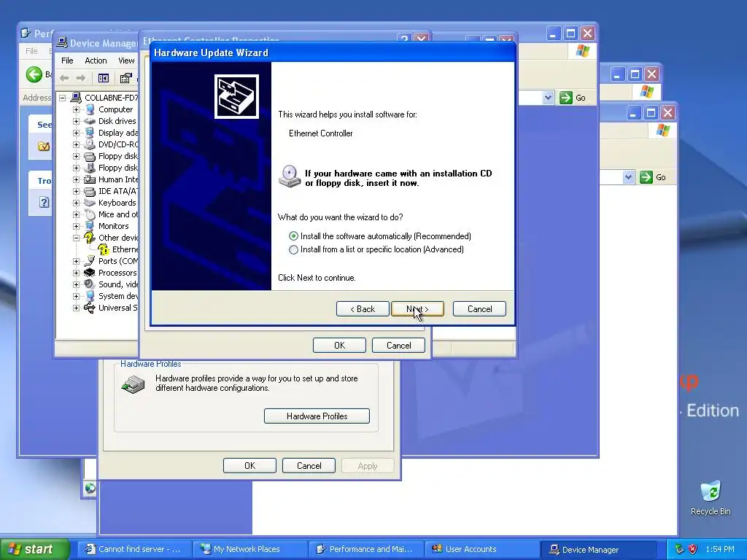Click the green Back arrow in Performance window
The image size is (747, 560).
[x=34, y=74]
